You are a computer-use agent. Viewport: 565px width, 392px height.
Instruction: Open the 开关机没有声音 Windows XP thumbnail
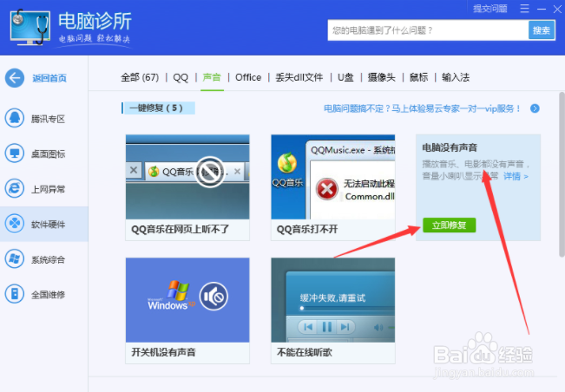187,300
